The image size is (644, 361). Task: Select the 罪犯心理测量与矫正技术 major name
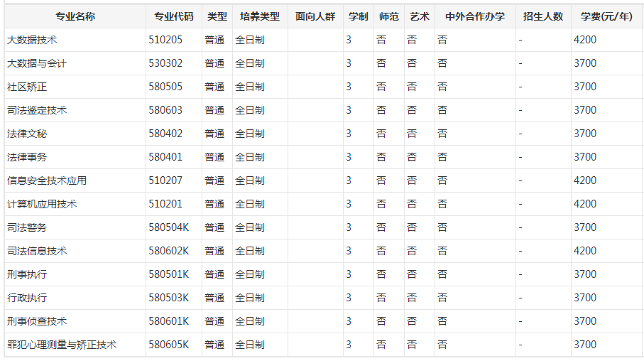pos(62,345)
